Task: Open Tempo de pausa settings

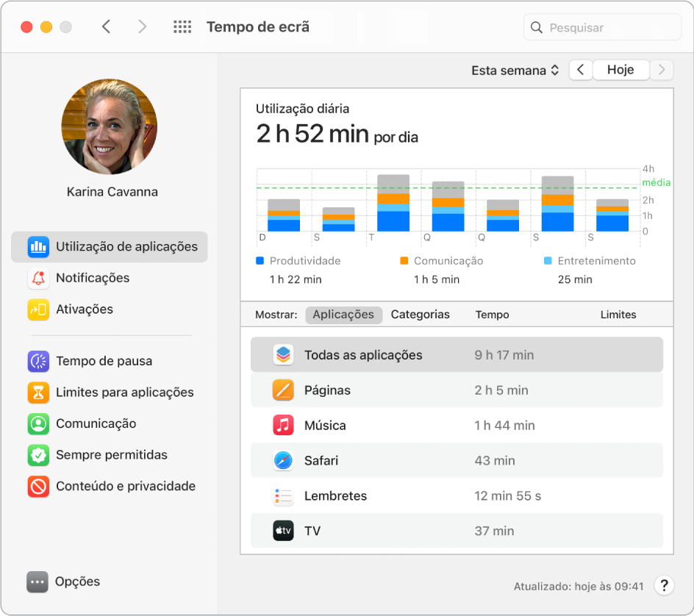Action: 110,361
